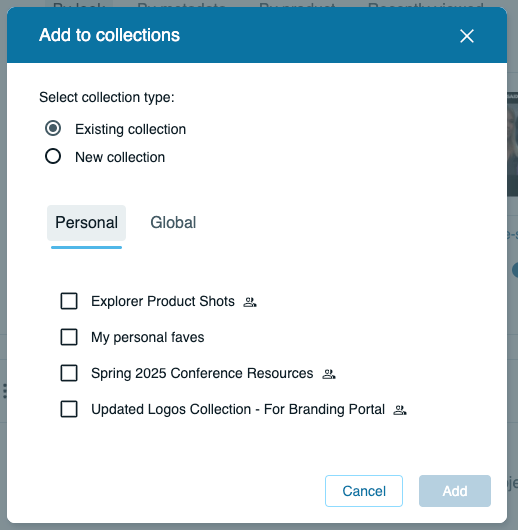Check Updated Logos Collection checkbox

point(69,409)
